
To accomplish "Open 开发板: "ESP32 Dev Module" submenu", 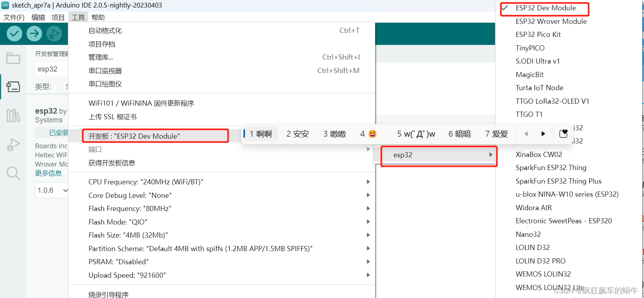I will tap(156, 136).
